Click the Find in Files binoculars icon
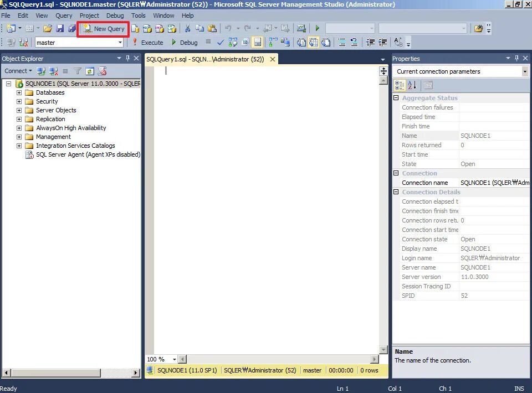Image resolution: width=532 pixels, height=393 pixels. coord(478,28)
